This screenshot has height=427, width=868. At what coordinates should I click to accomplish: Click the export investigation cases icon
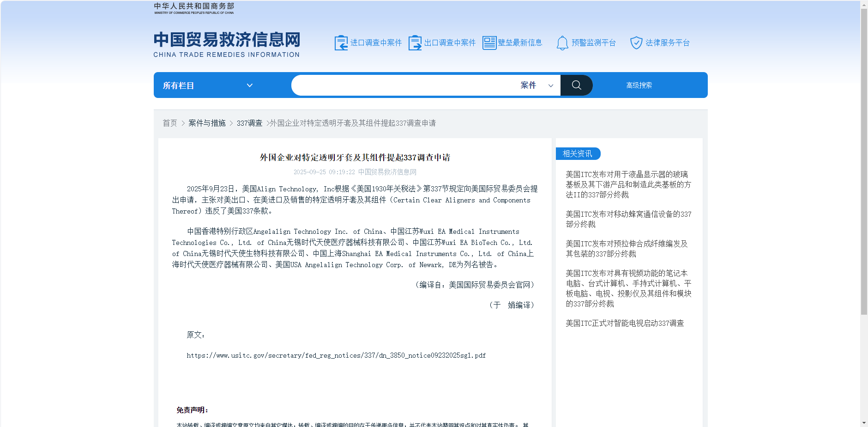coord(415,43)
